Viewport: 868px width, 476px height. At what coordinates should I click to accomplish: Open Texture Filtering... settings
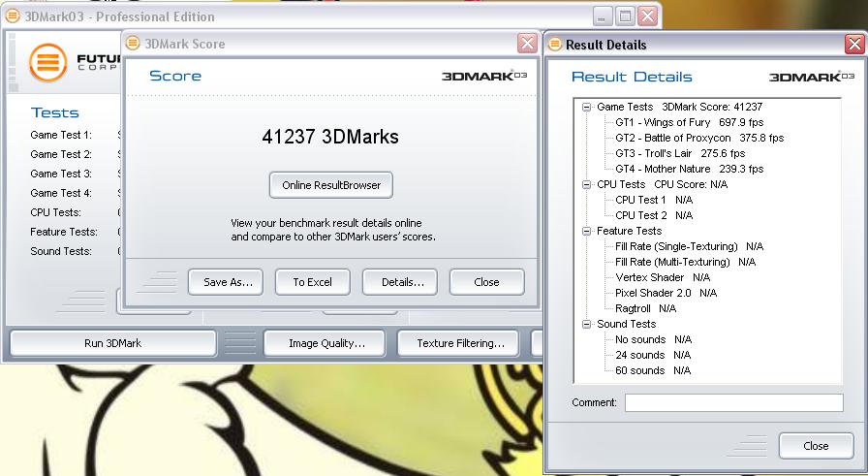(x=458, y=343)
